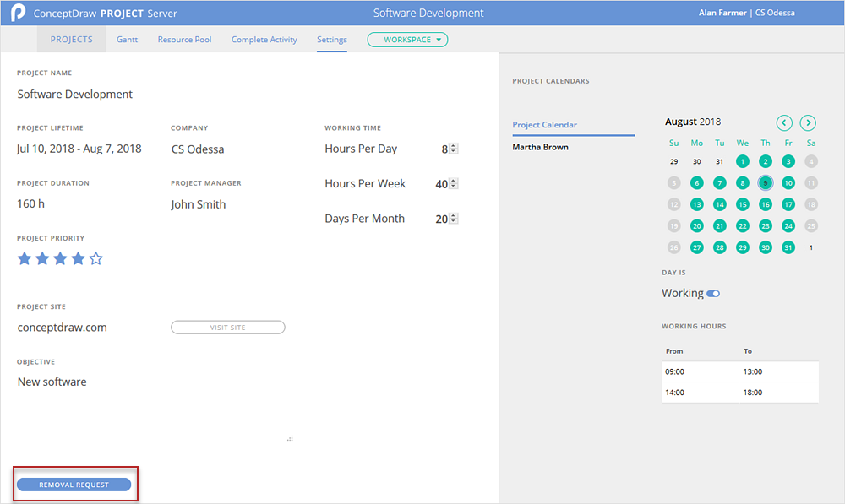Viewport: 845px width, 504px height.
Task: Open the Resource Pool tab
Action: (184, 40)
